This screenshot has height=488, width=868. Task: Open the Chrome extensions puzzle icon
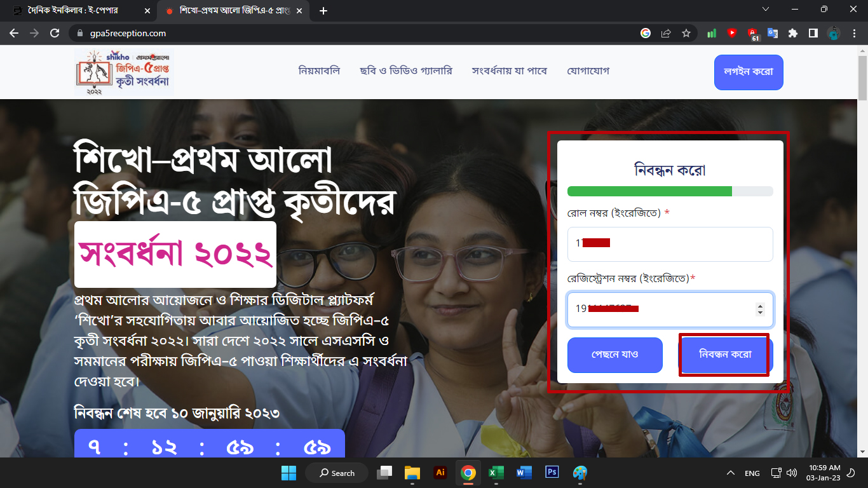click(x=792, y=33)
